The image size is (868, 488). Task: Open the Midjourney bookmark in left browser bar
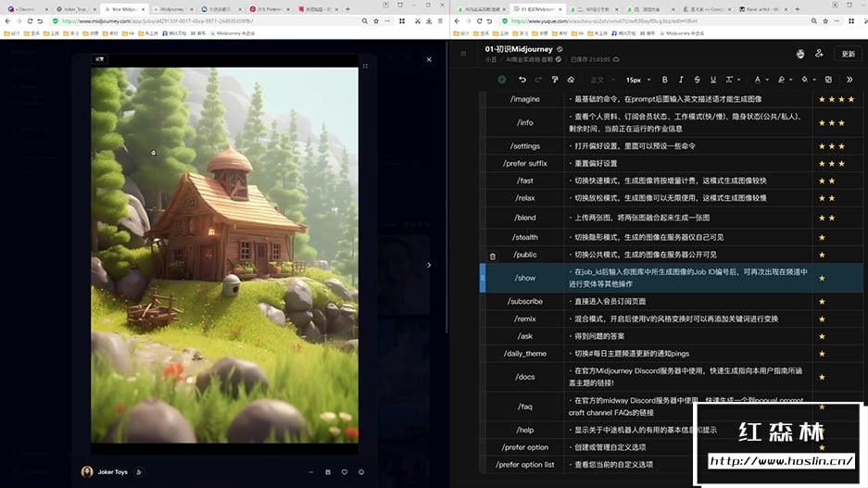tap(232, 33)
